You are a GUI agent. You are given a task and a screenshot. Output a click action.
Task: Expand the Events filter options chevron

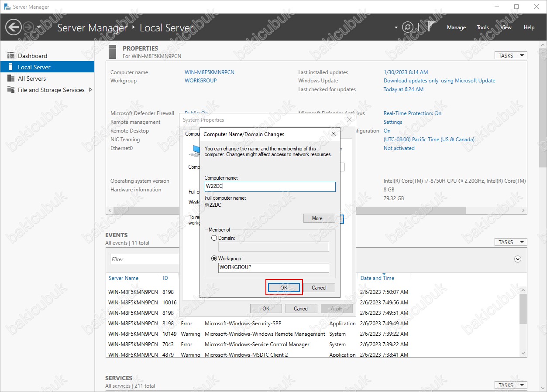[x=518, y=259]
